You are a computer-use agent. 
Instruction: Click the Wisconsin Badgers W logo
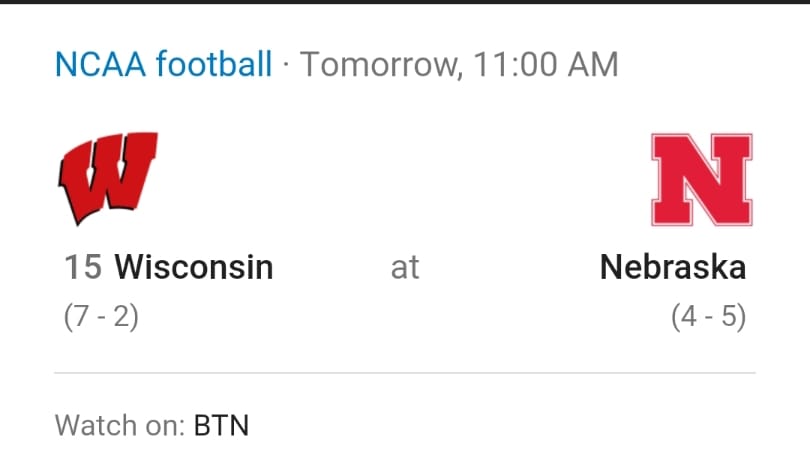point(108,179)
